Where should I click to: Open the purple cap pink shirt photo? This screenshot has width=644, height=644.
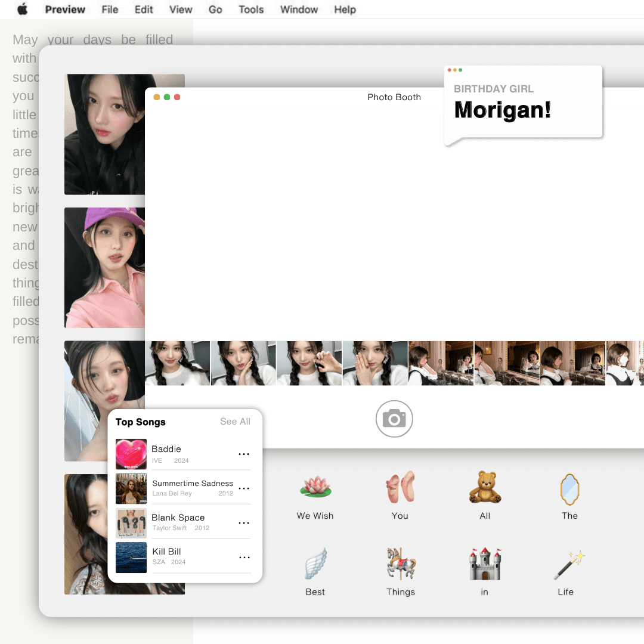[x=105, y=267]
